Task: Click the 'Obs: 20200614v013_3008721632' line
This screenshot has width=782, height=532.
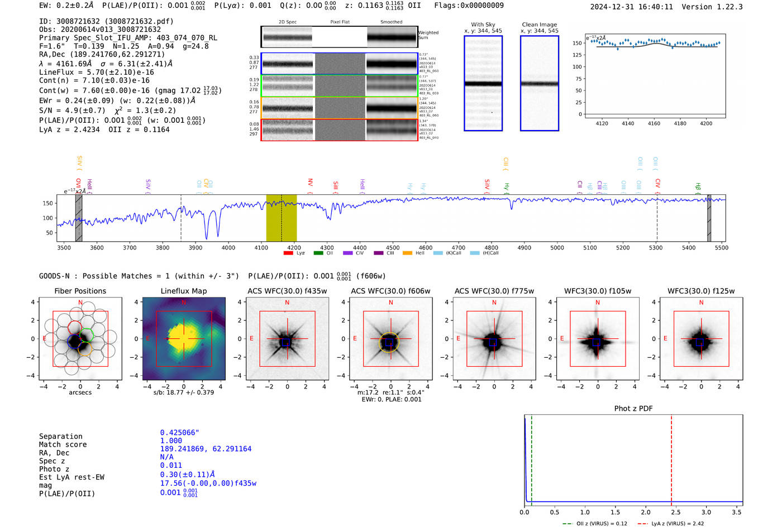Action: 100,30
